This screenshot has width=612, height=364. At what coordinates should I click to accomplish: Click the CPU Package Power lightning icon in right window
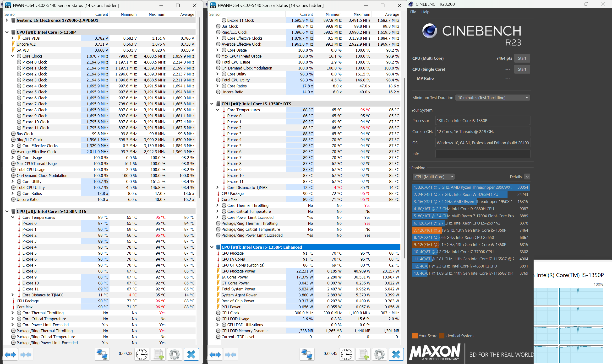click(x=218, y=271)
